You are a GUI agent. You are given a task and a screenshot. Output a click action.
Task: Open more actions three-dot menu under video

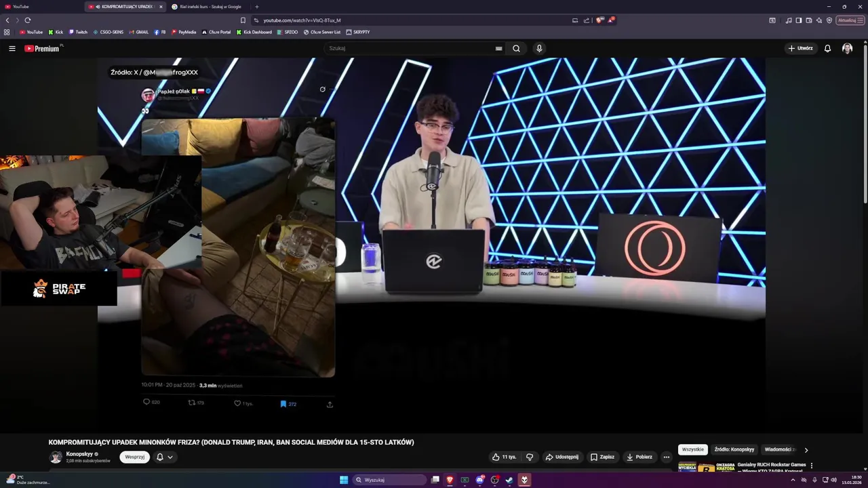click(x=667, y=457)
